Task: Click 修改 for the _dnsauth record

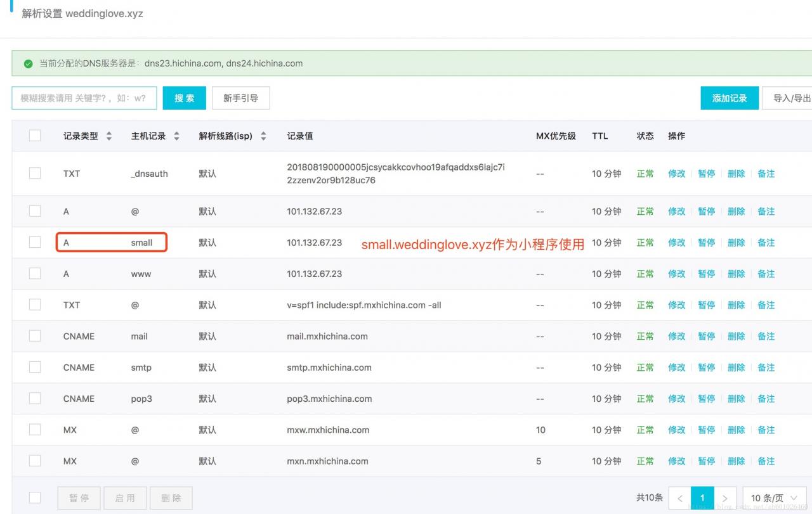Action: (677, 174)
